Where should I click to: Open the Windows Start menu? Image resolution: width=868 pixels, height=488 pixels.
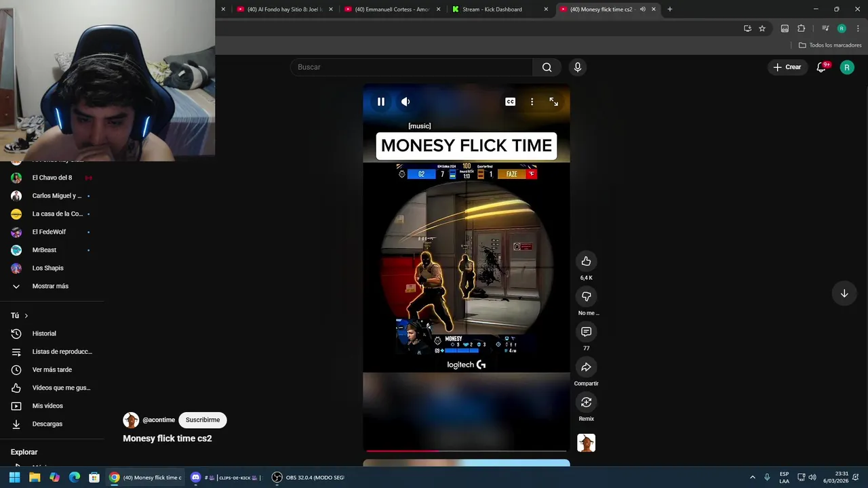pyautogui.click(x=14, y=478)
